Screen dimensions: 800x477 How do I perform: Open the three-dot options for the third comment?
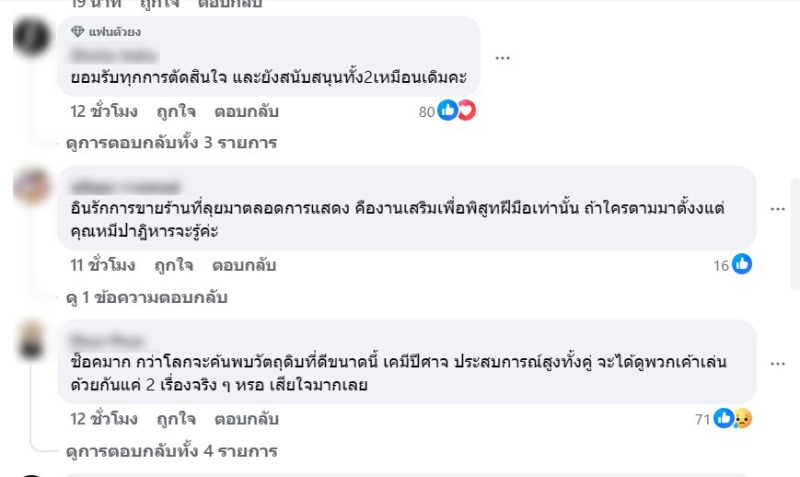tap(778, 364)
